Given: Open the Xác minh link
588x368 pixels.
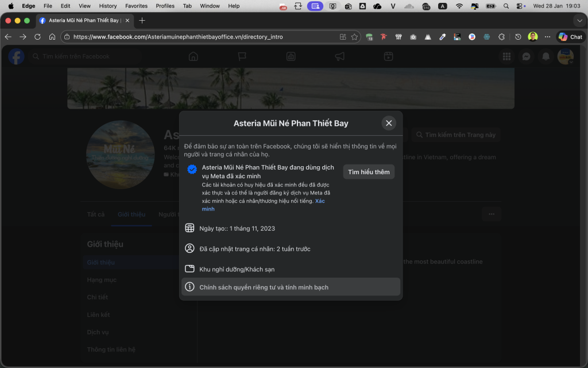Looking at the screenshot, I should [320, 201].
